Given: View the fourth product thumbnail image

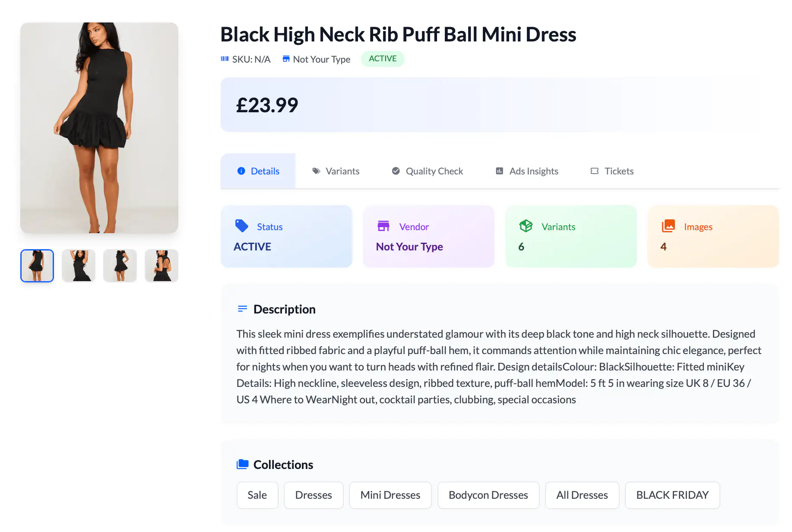Looking at the screenshot, I should point(162,266).
